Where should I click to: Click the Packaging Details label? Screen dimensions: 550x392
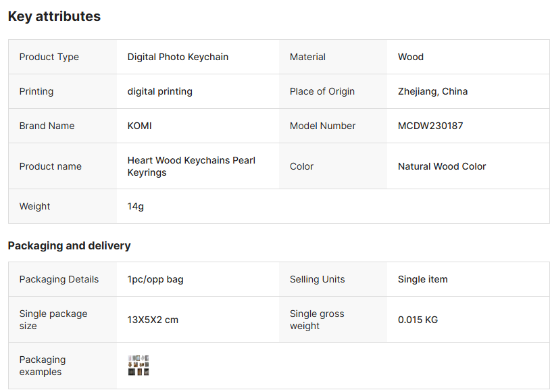[59, 280]
